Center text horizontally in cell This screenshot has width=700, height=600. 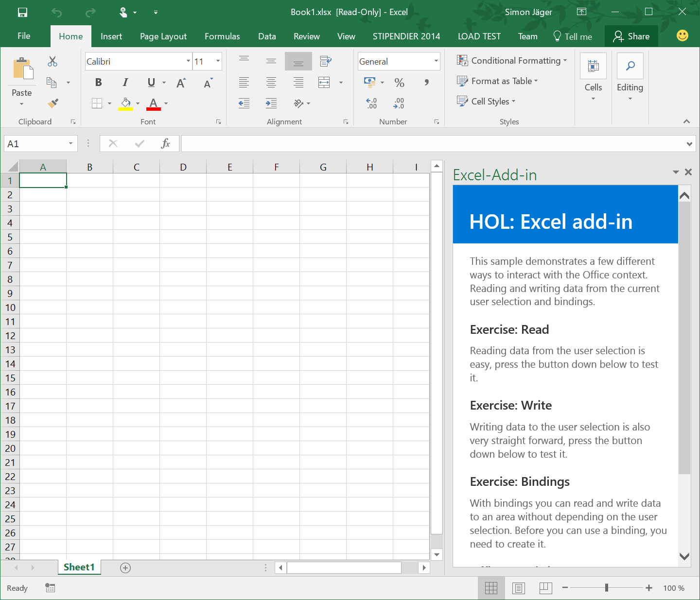click(271, 83)
